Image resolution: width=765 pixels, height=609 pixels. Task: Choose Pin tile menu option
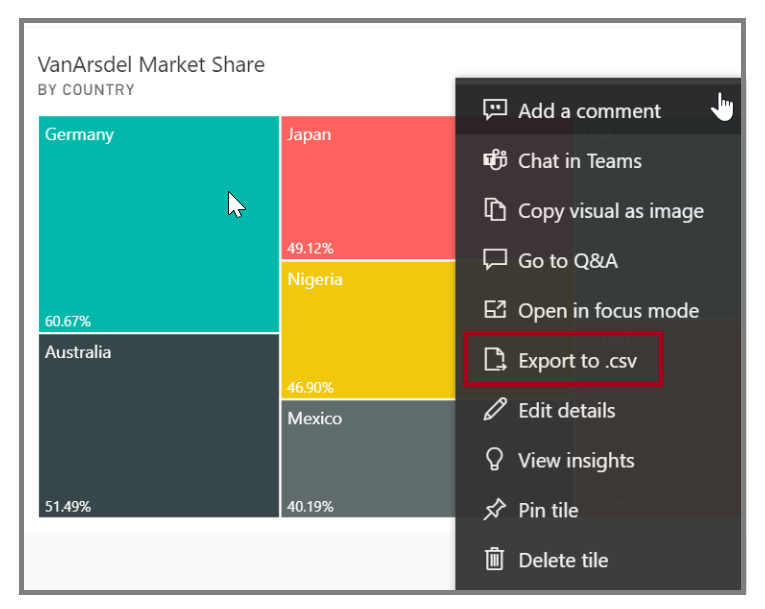(x=598, y=510)
